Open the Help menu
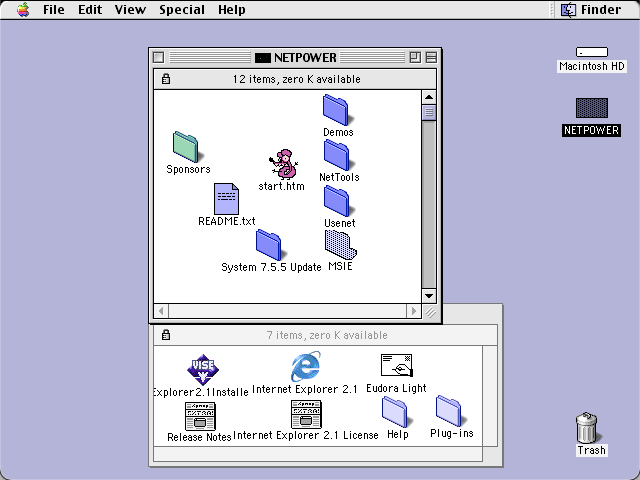Image resolution: width=640 pixels, height=480 pixels. pyautogui.click(x=231, y=9)
